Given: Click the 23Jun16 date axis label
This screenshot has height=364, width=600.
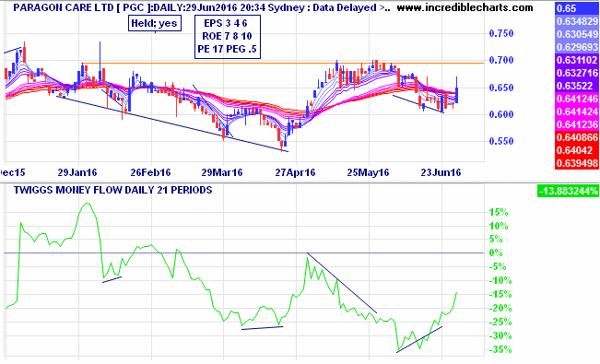Looking at the screenshot, I should [x=441, y=172].
